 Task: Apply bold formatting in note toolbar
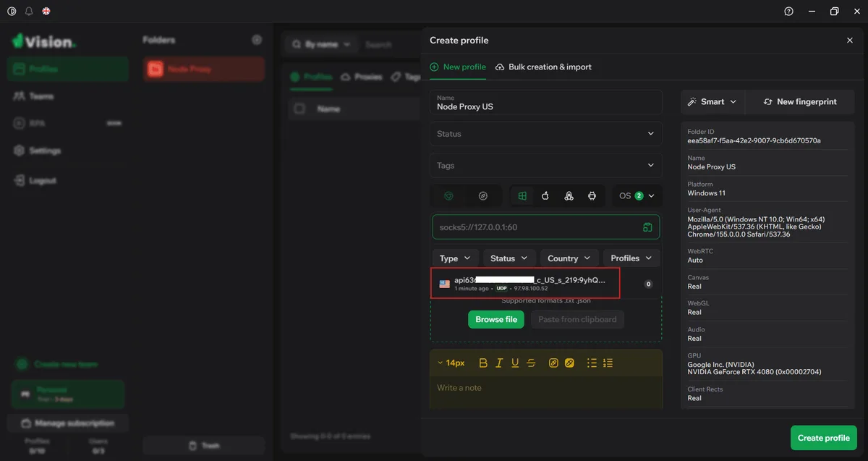(483, 363)
